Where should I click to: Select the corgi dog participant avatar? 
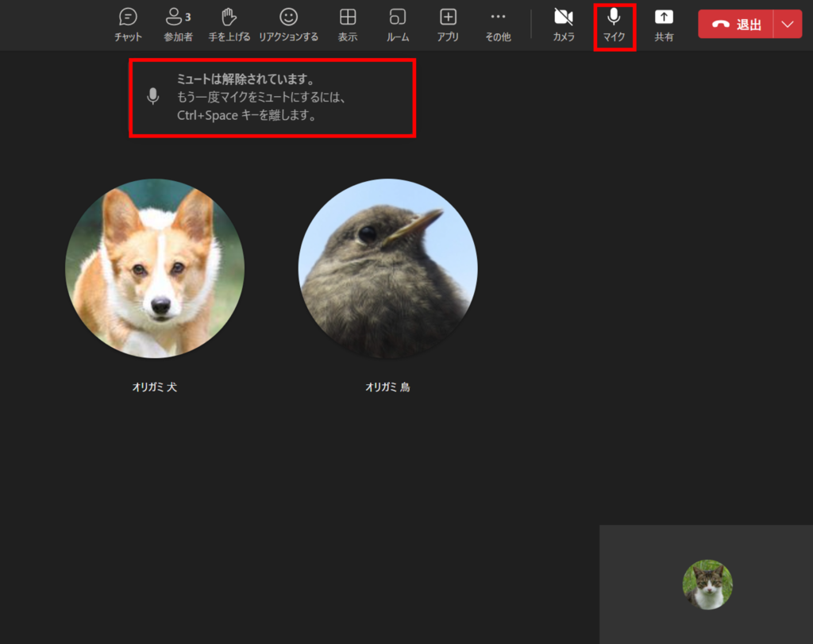coord(155,268)
